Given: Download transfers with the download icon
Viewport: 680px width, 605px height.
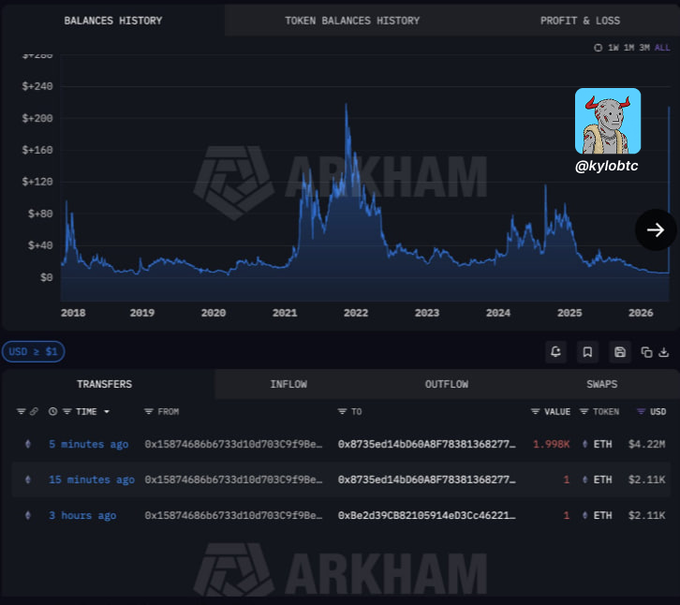Looking at the screenshot, I should click(664, 352).
